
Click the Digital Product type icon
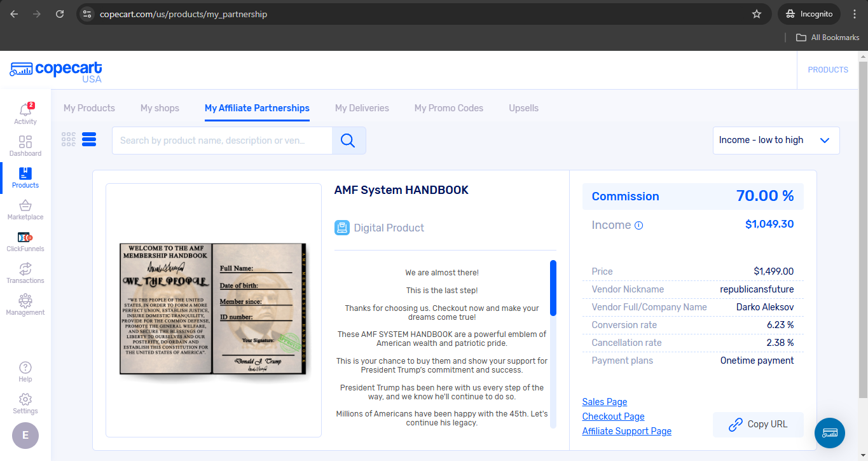342,228
